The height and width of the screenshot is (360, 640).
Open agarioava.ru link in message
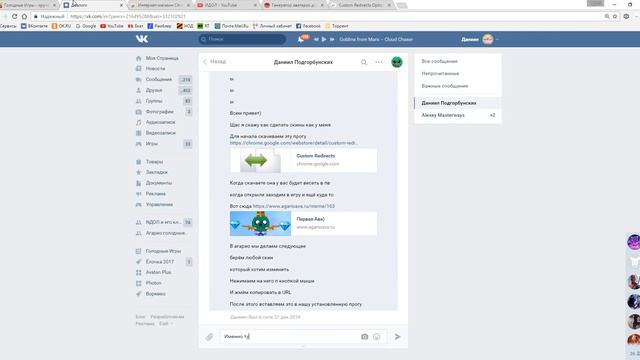(294, 206)
